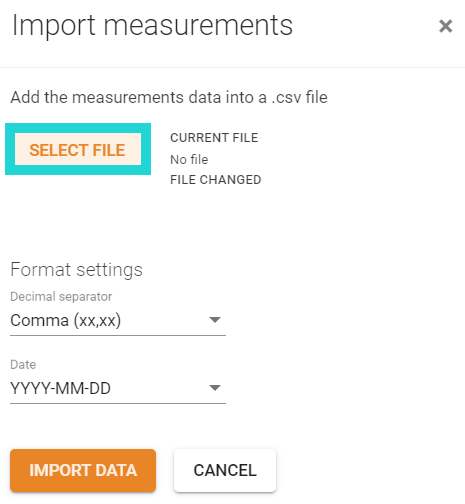Click the divider line under the dialog title

click(232, 67)
